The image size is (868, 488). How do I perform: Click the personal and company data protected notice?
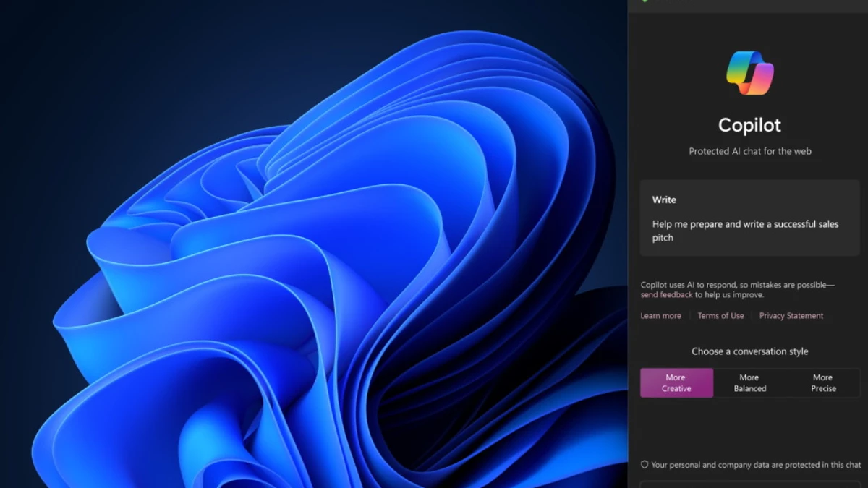coord(756,465)
